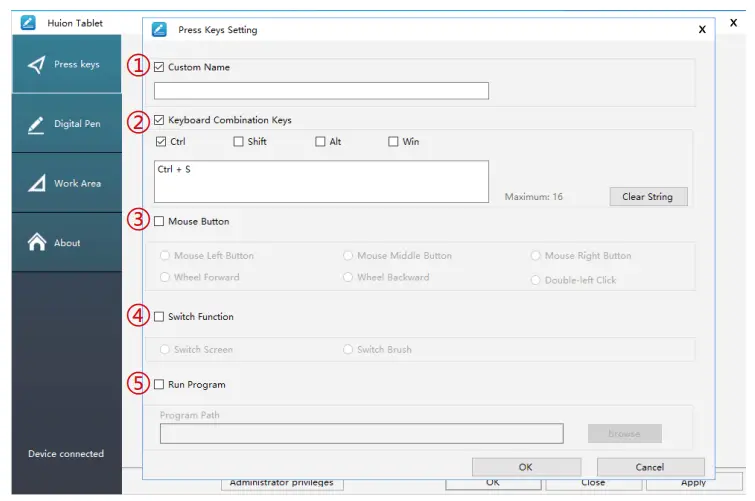Click the Press Keys Setting dialog logo icon
The width and height of the screenshot is (755, 501).
(x=159, y=29)
